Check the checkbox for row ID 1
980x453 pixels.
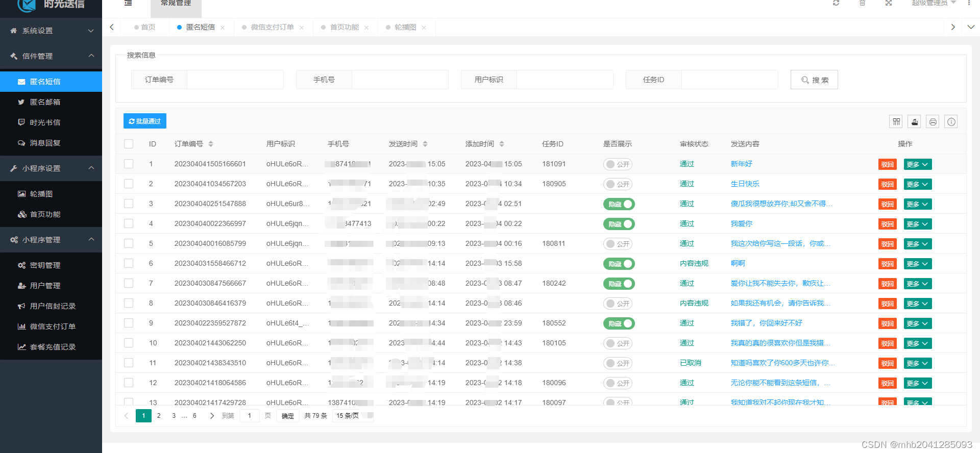129,164
